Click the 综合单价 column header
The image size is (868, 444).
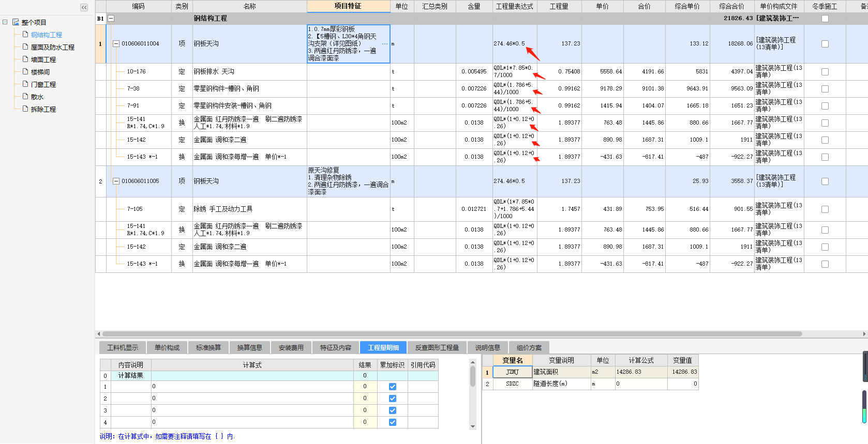[x=687, y=6]
